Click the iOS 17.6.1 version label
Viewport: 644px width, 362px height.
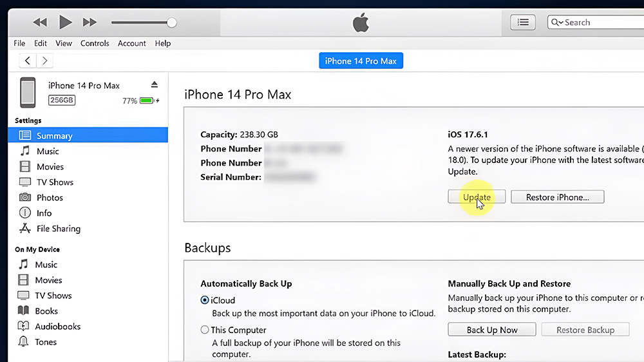(468, 135)
